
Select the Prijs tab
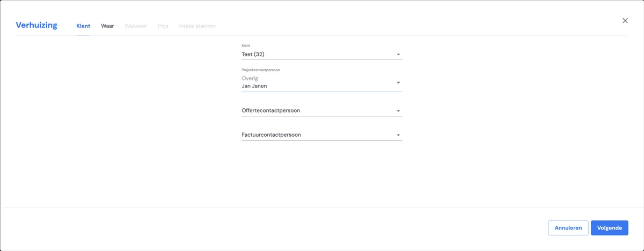(x=163, y=26)
